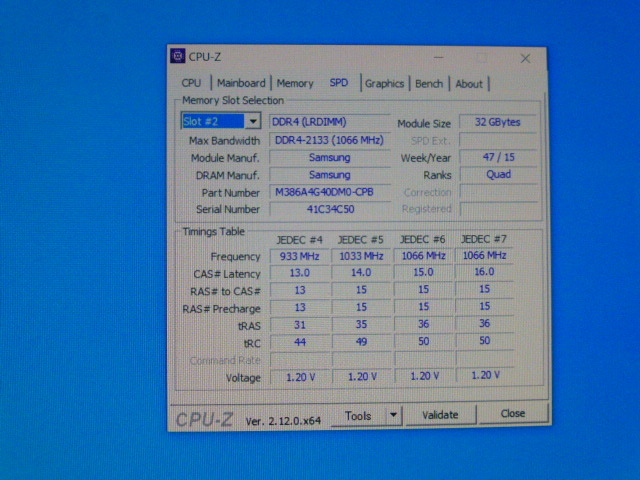Click the JEDEC #7 voltage 1.20 V cell
The height and width of the screenshot is (480, 640).
485,375
